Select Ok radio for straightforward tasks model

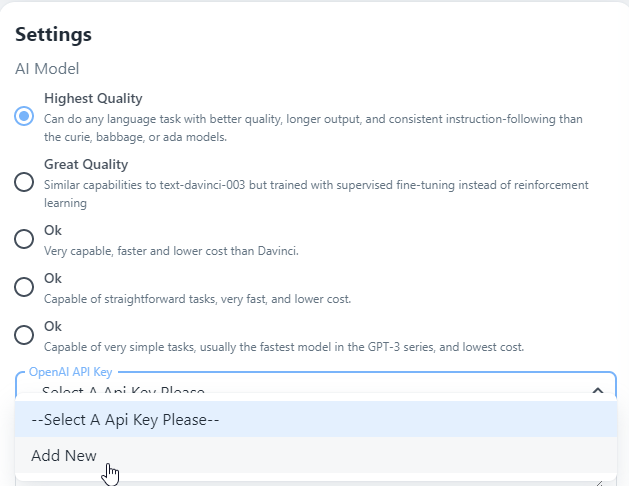(24, 287)
